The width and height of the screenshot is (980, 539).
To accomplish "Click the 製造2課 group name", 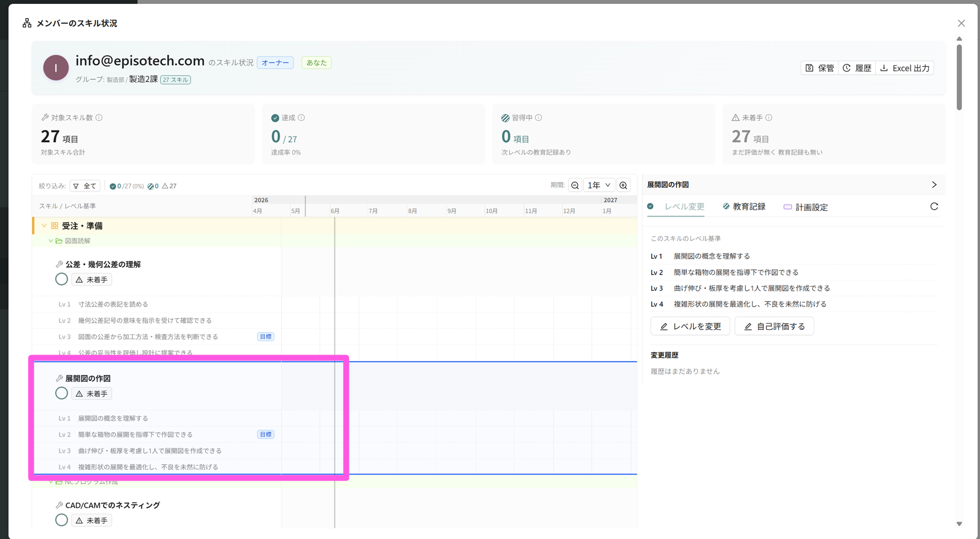I will pos(143,79).
